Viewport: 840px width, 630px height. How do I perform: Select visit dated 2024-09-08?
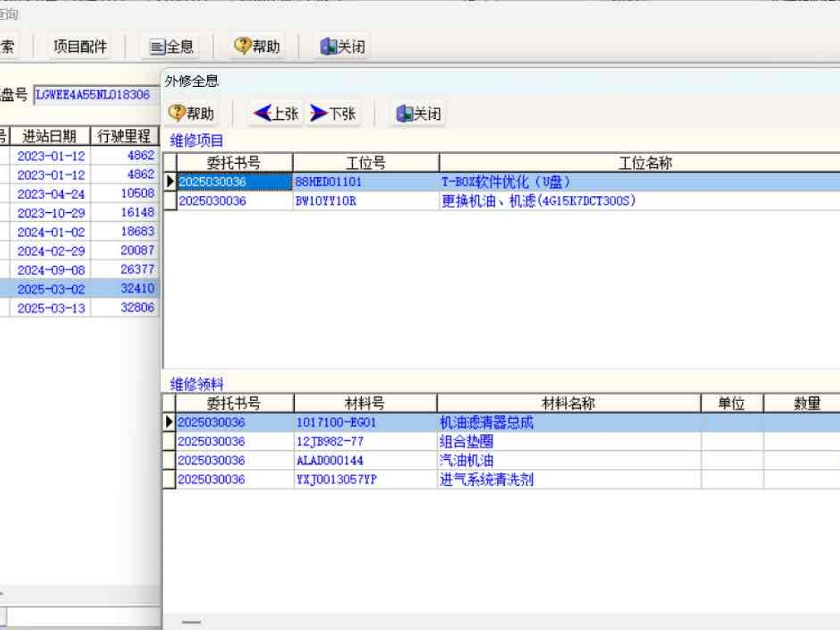pyautogui.click(x=50, y=270)
